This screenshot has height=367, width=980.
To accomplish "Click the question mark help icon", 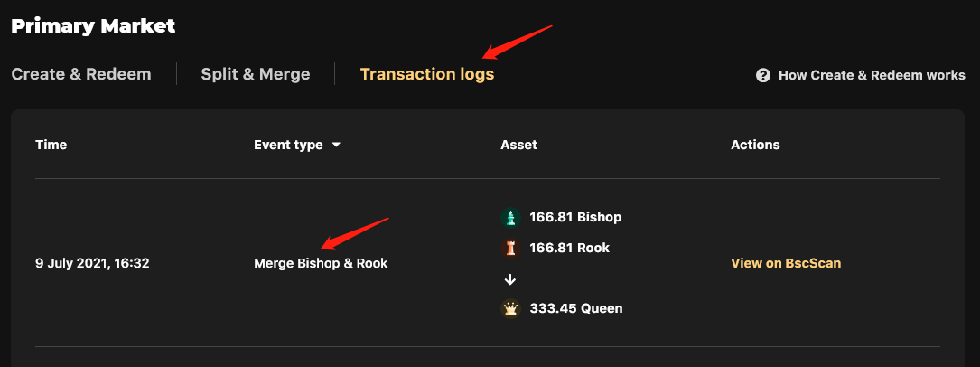I will click(x=762, y=75).
